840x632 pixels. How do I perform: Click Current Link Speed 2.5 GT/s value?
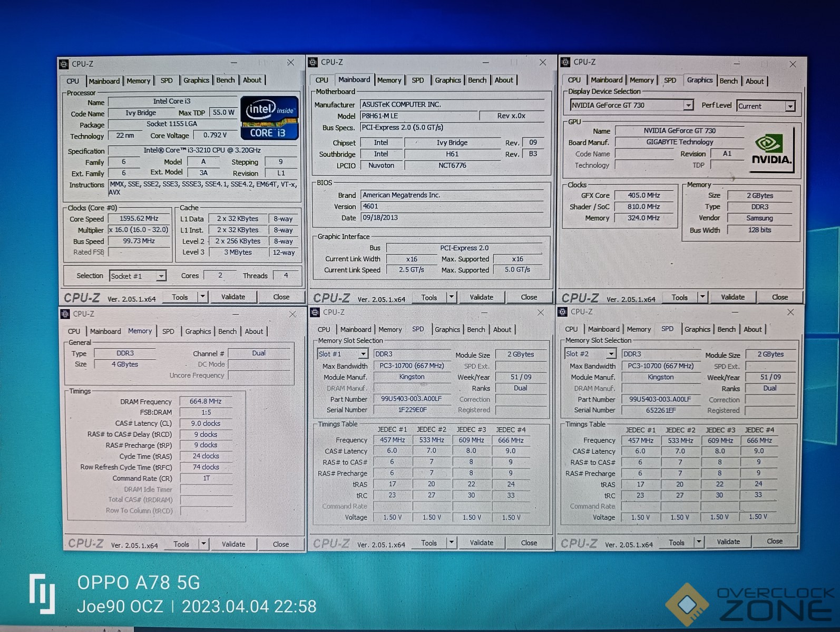412,270
